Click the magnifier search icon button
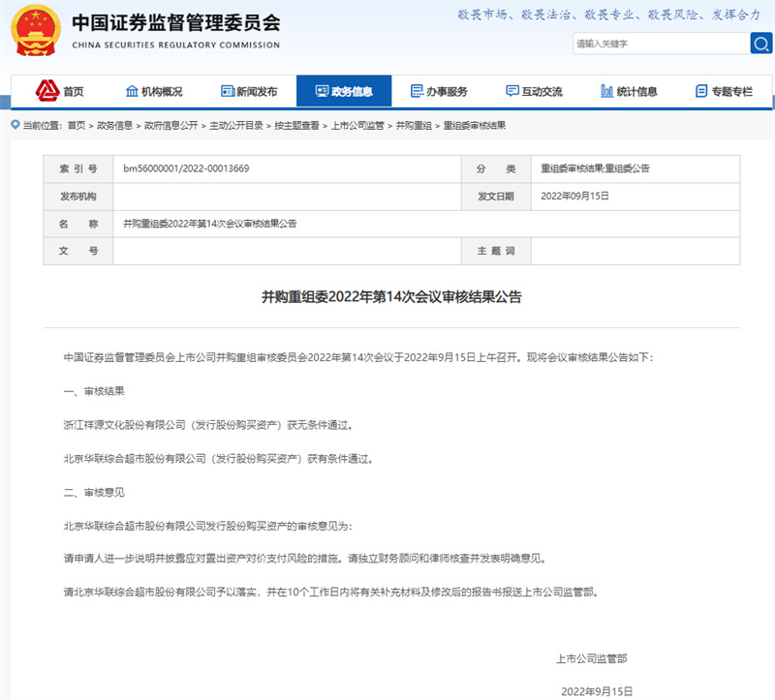The height and width of the screenshot is (700, 775). click(x=760, y=44)
